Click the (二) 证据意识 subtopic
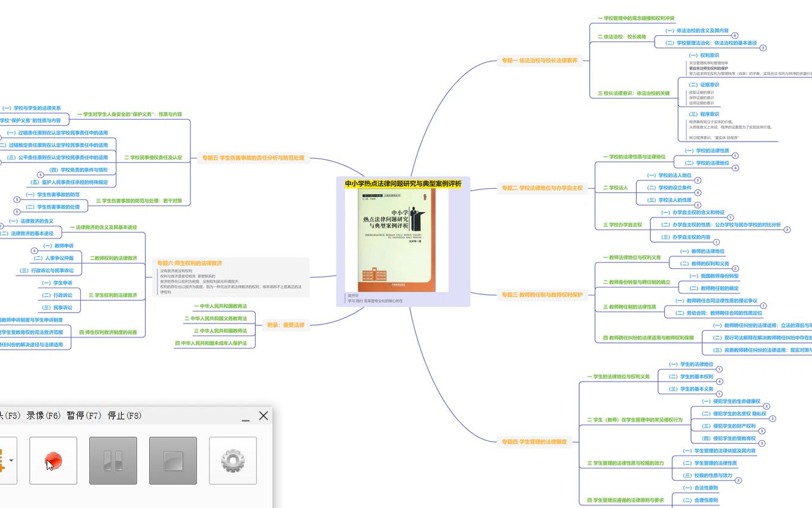The image size is (812, 508). tap(704, 84)
